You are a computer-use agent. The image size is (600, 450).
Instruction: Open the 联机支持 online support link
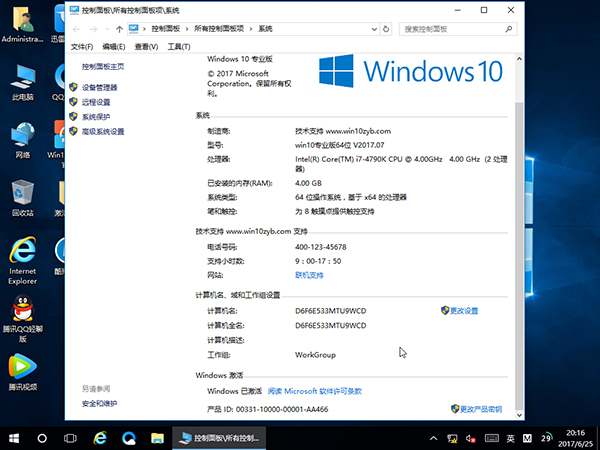(x=309, y=274)
